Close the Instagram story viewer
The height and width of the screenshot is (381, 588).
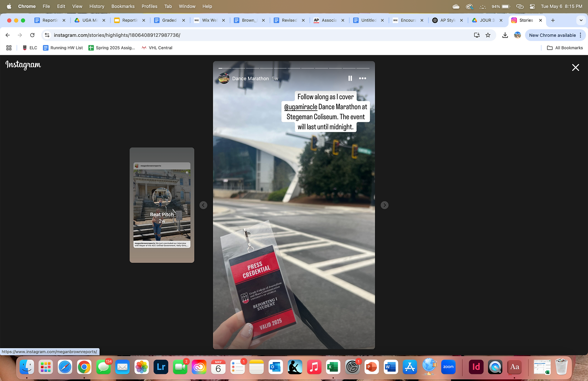click(x=575, y=67)
